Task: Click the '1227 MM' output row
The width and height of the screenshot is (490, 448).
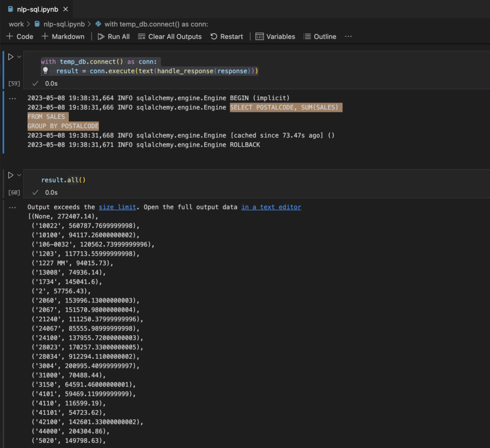Action: click(72, 263)
